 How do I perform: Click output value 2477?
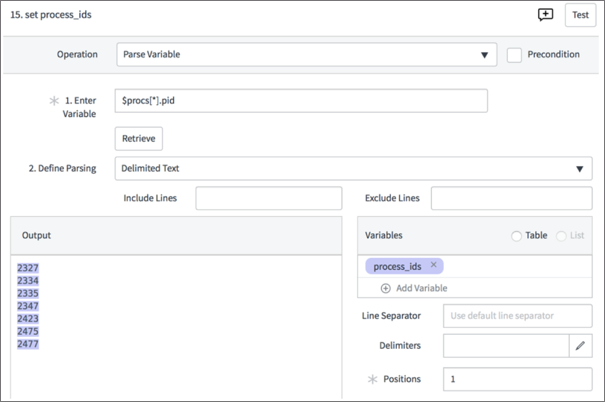(x=28, y=344)
